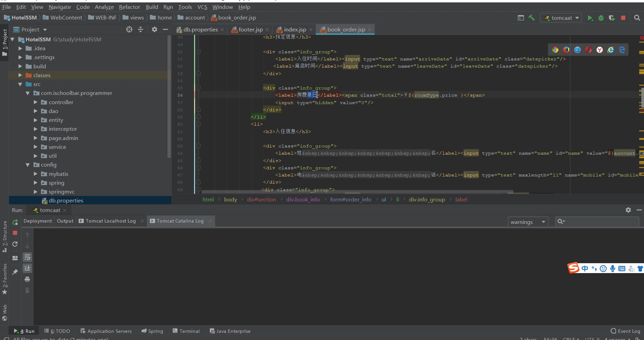
Task: Open page in Firefox browser icon
Action: click(566, 50)
